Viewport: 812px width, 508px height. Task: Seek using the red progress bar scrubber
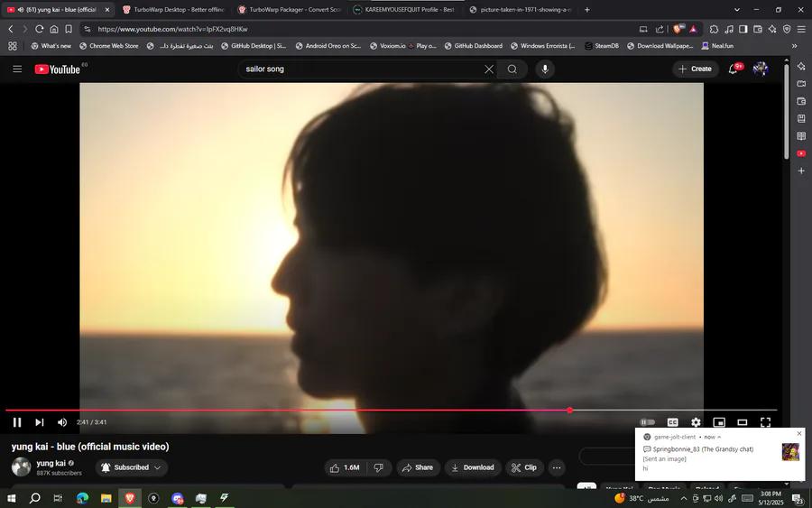point(569,411)
